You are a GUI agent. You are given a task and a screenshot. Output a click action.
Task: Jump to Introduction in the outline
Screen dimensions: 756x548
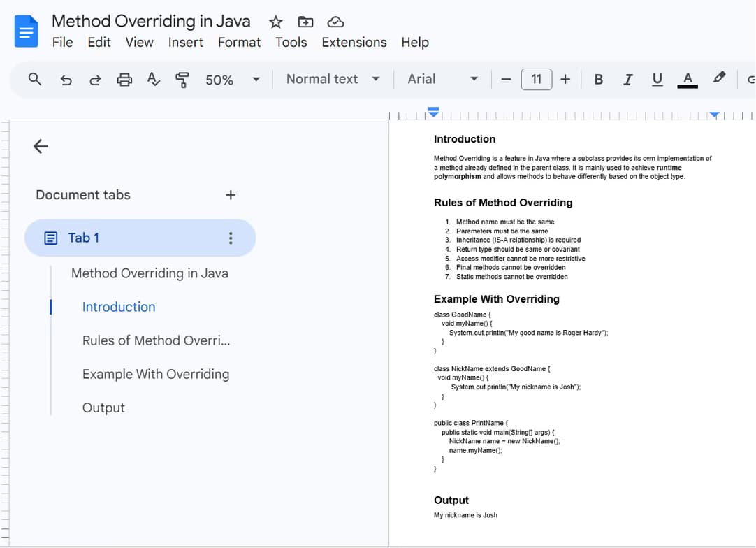[x=119, y=308]
